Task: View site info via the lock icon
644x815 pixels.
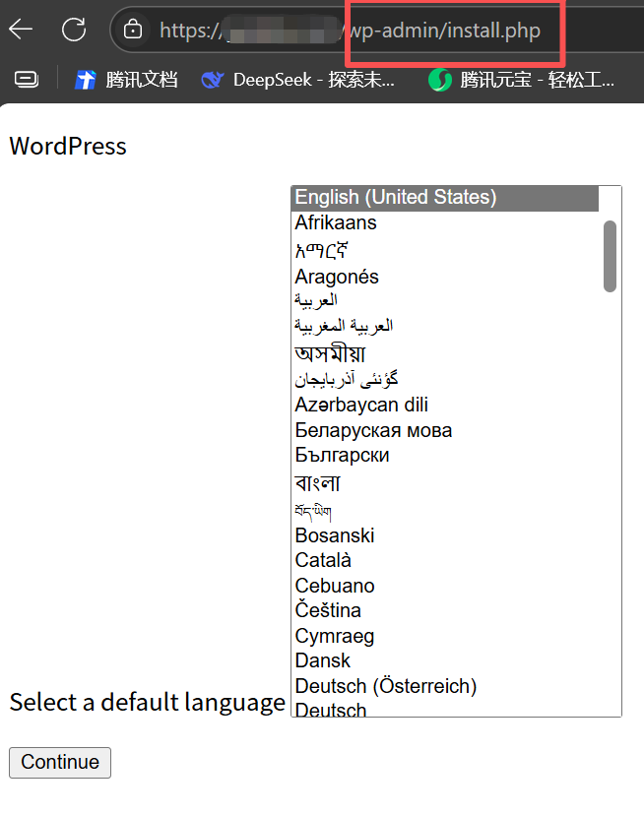Action: [133, 30]
